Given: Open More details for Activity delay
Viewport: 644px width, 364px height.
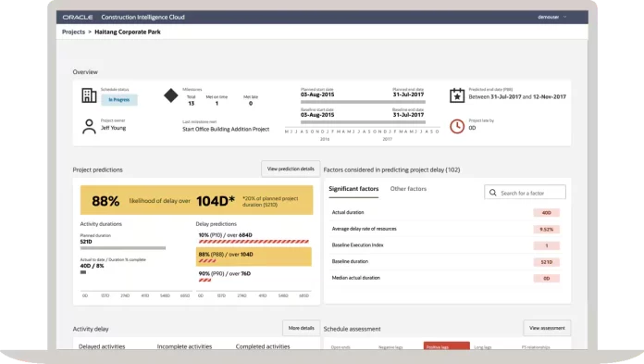Looking at the screenshot, I should pos(301,328).
